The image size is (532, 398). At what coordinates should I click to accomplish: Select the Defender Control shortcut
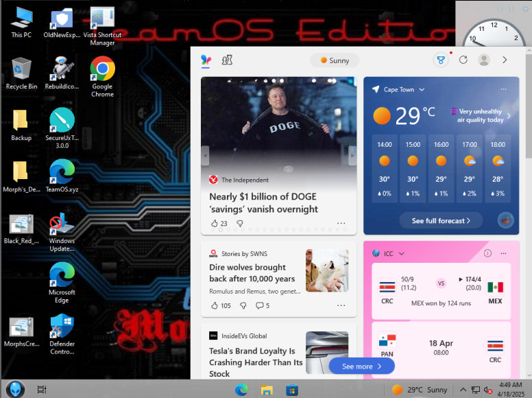62,335
